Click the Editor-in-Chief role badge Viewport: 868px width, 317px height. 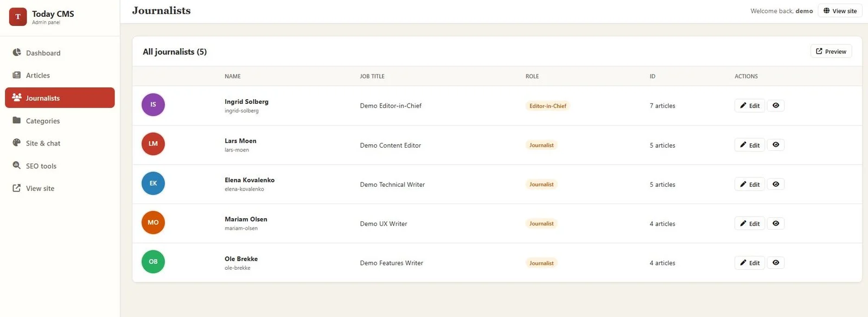(547, 106)
